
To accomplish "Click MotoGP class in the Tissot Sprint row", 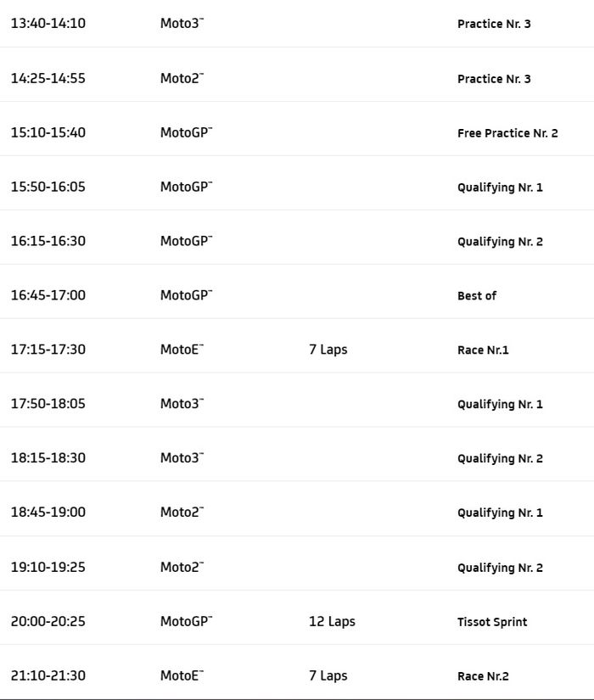I will click(186, 622).
